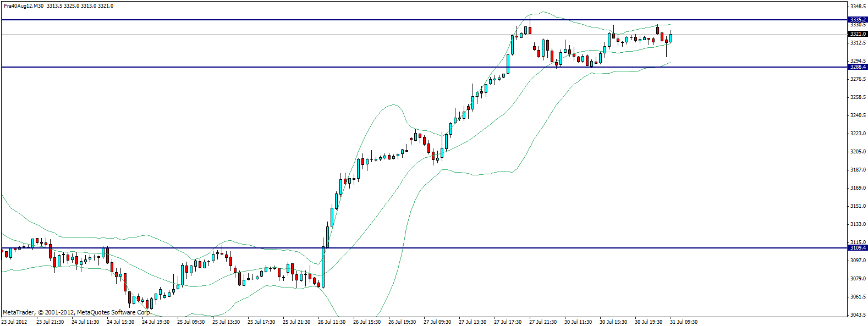This screenshot has width=868, height=326.
Task: Click the 3223.0 price axis value
Action: (x=858, y=134)
